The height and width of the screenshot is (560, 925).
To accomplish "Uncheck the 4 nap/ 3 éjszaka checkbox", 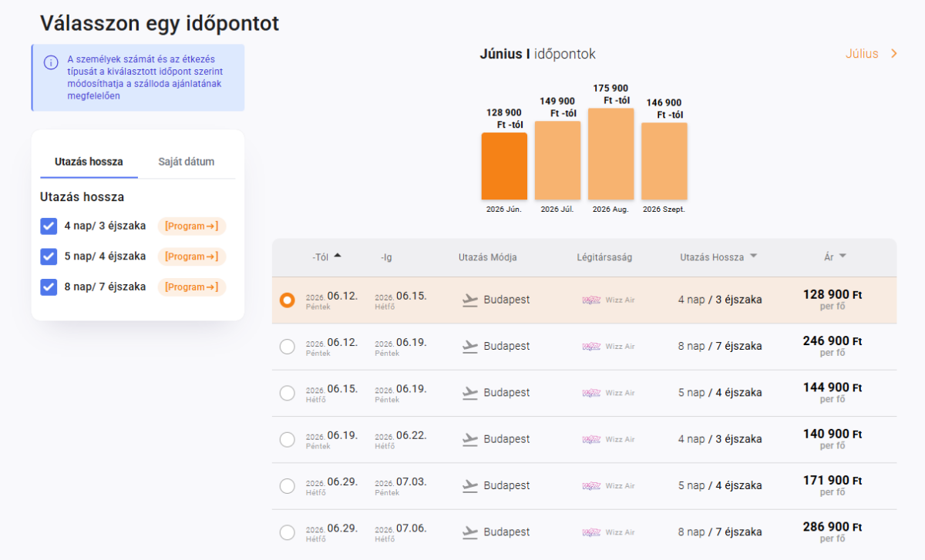I will (49, 226).
